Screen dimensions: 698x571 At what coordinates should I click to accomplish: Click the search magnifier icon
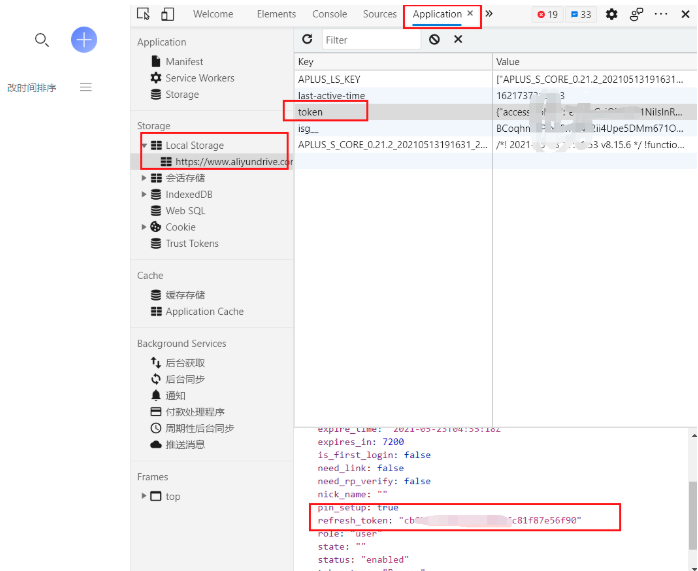[x=41, y=39]
